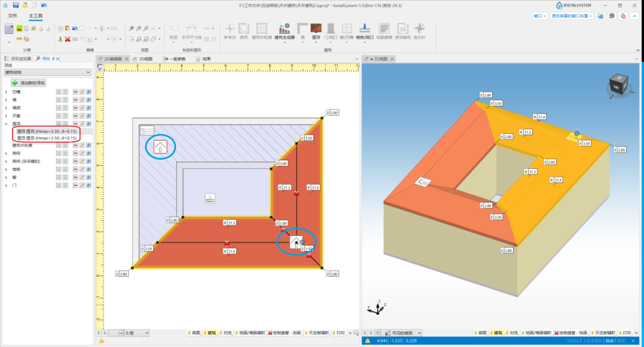Click the 3D view orientation cube
Image resolution: width=644 pixels, height=347 pixels.
(x=616, y=85)
